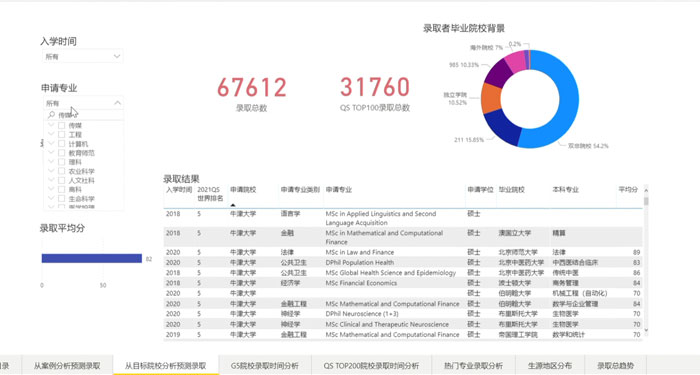Expand the 传媒 category chevron
The width and height of the screenshot is (700, 375).
(51, 125)
